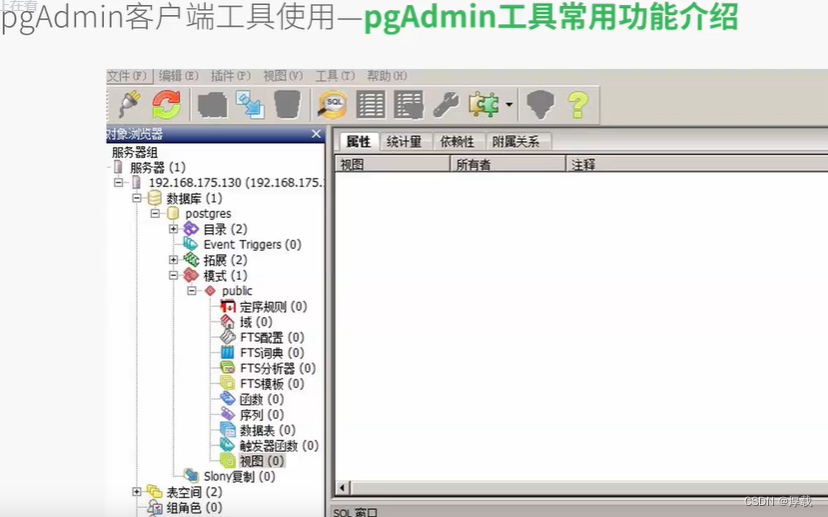Click the view data grid icon
This screenshot has height=517, width=828.
click(371, 105)
